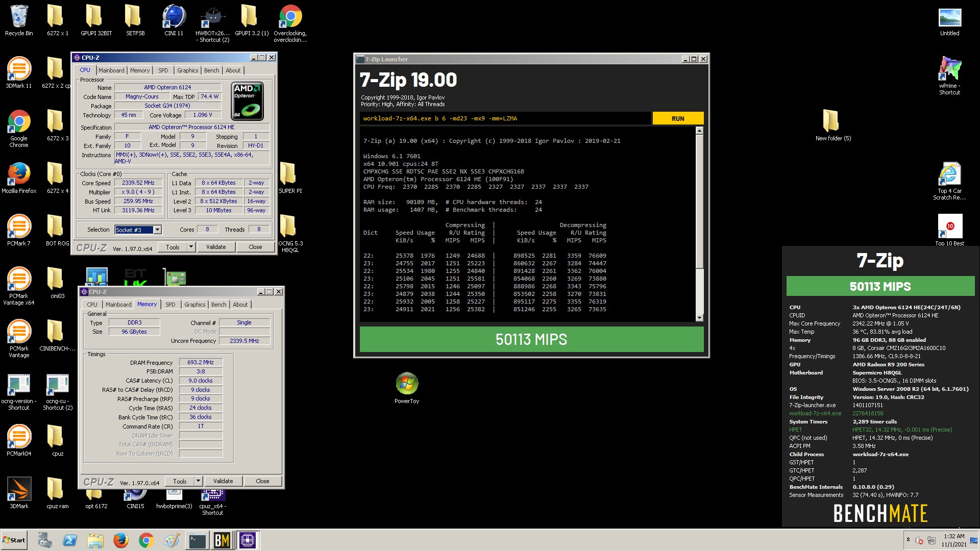Image resolution: width=980 pixels, height=551 pixels.
Task: Click the 7-Zip output scrollbar down arrow
Action: coord(699,318)
